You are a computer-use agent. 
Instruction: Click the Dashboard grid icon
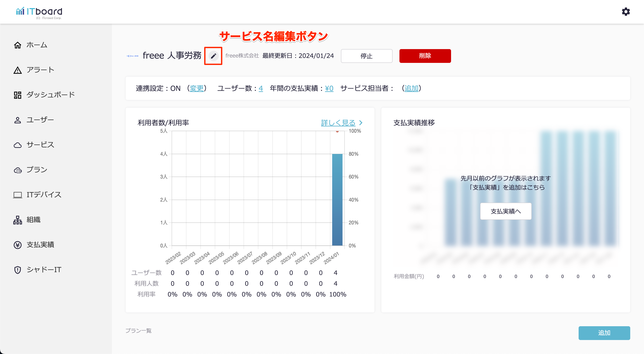17,95
